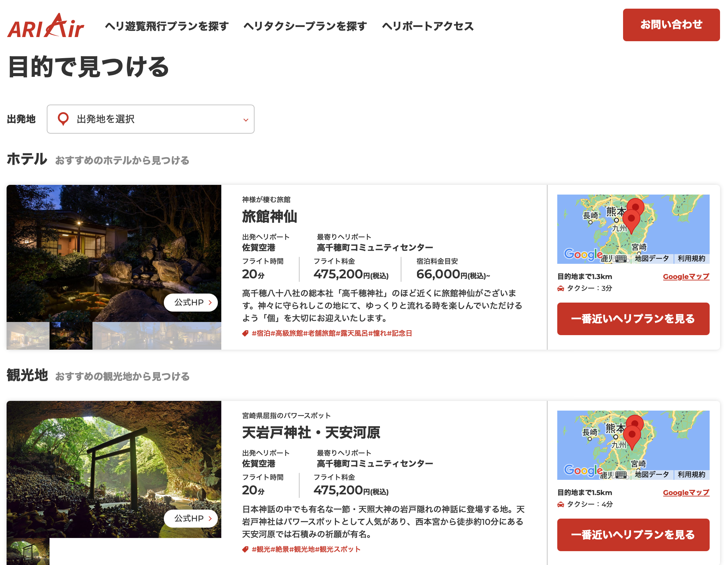Click the ARI Air logo
728x565 pixels.
(x=45, y=26)
